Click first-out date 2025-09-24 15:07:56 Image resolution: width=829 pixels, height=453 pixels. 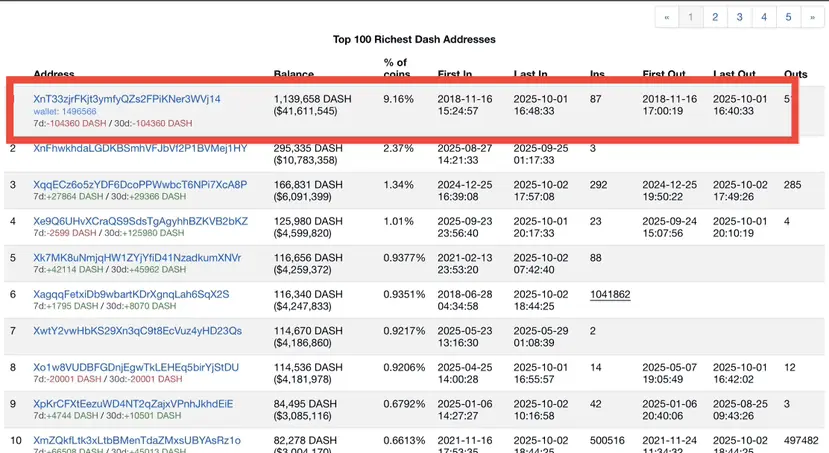pyautogui.click(x=669, y=227)
